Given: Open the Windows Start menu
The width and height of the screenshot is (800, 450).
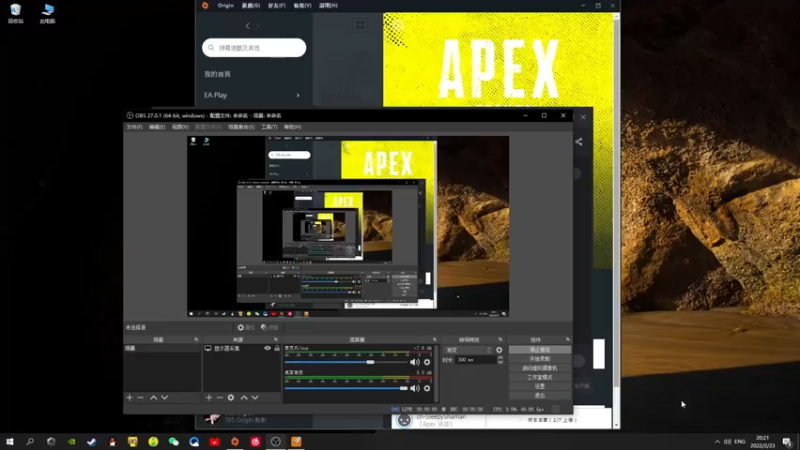Looking at the screenshot, I should pyautogui.click(x=10, y=442).
